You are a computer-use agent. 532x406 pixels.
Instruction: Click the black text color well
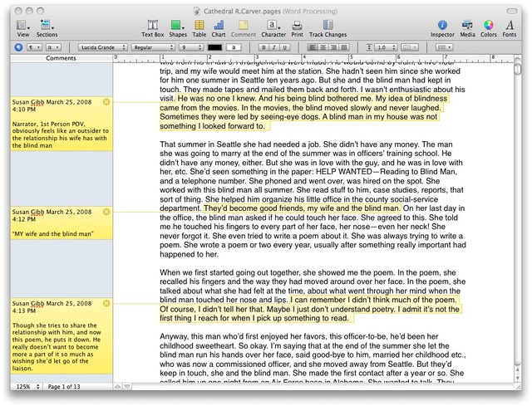214,47
